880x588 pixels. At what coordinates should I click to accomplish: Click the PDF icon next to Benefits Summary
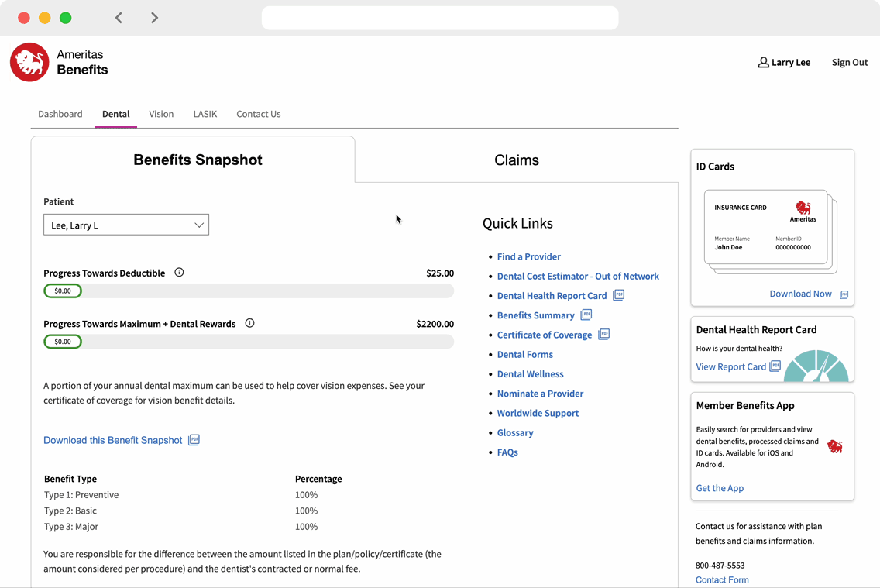pos(586,315)
